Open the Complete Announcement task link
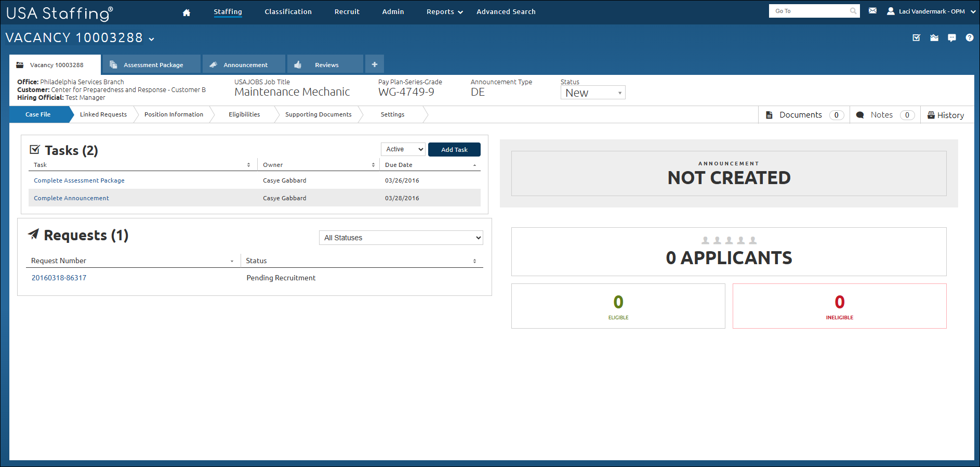This screenshot has width=980, height=467. click(71, 198)
